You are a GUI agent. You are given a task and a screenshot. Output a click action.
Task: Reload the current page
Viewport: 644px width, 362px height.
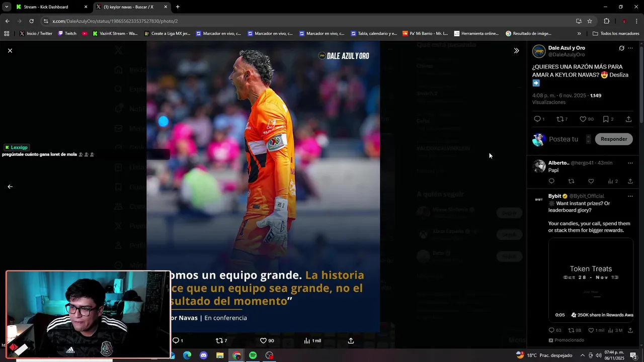(x=31, y=21)
